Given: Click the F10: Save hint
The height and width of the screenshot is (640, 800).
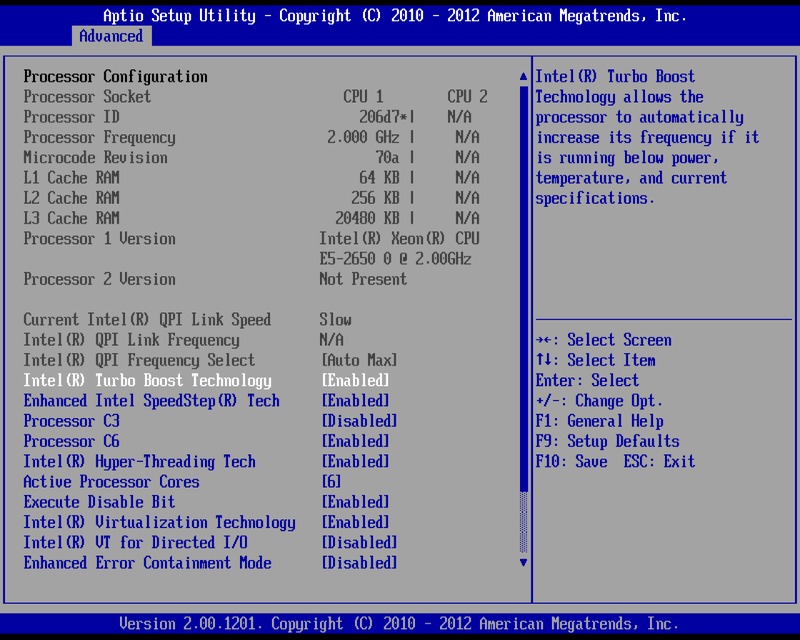Looking at the screenshot, I should click(571, 462).
